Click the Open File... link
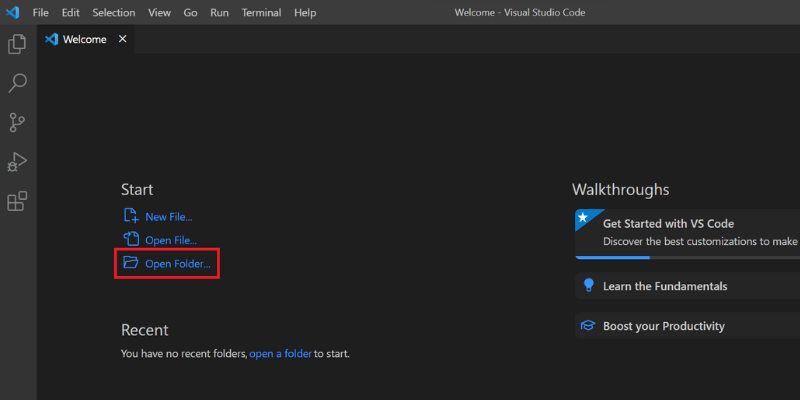800x400 pixels. pos(171,240)
